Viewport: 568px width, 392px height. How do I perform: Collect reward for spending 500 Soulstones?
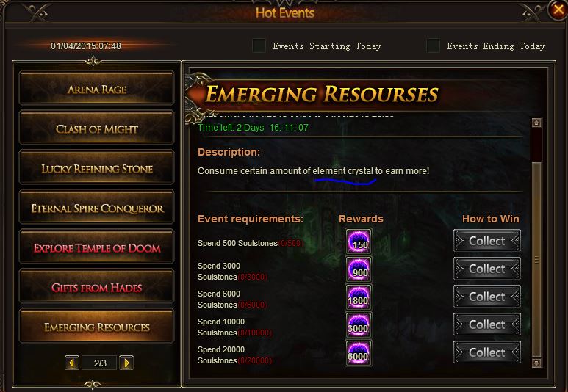point(487,241)
